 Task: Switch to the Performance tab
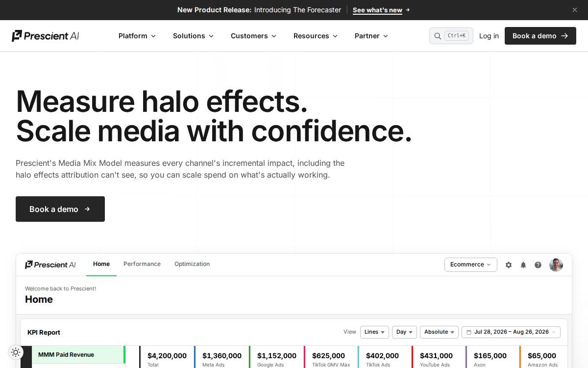142,264
